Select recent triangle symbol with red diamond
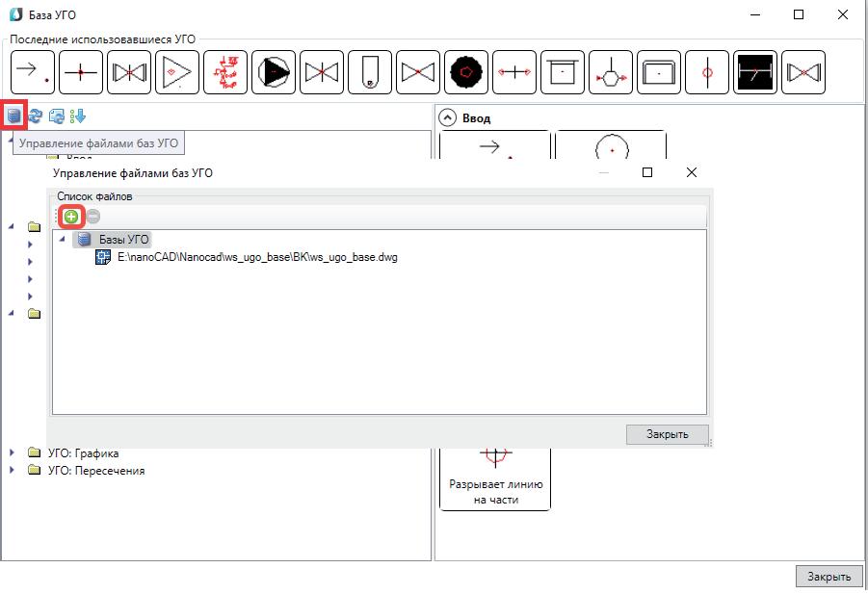The height and width of the screenshot is (594, 868). coord(177,72)
